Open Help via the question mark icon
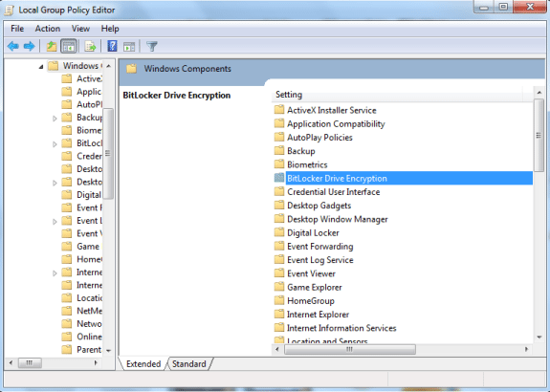 tap(112, 46)
